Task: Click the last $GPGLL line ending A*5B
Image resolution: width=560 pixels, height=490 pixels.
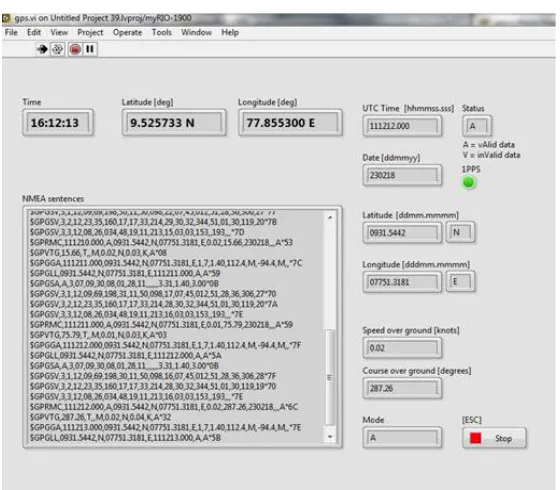Action: coord(125,438)
